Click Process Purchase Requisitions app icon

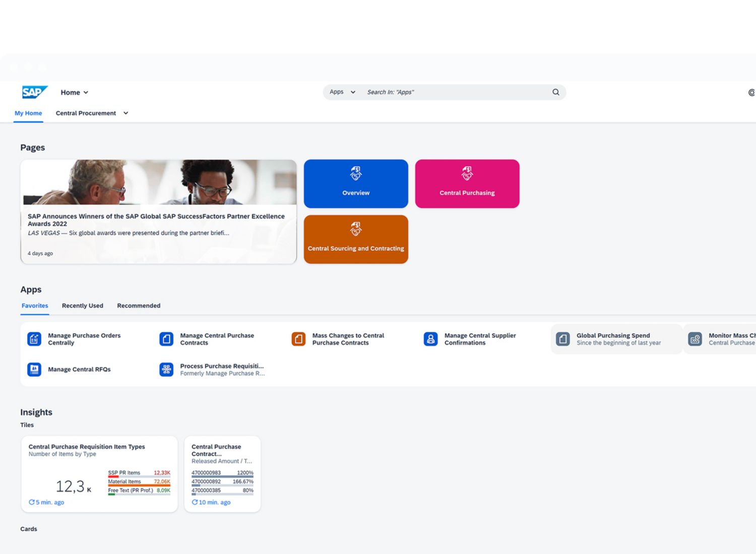(166, 370)
